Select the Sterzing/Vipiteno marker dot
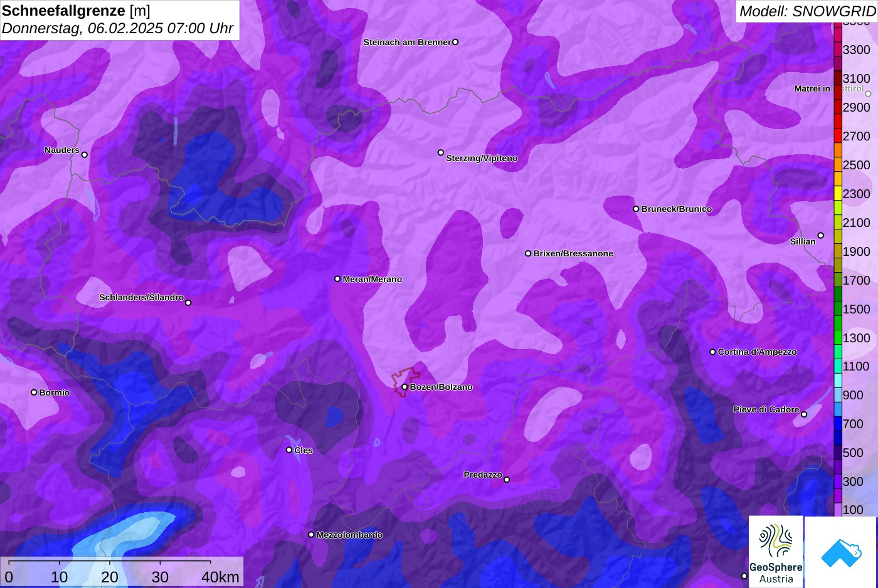The image size is (878, 588). coord(441,152)
